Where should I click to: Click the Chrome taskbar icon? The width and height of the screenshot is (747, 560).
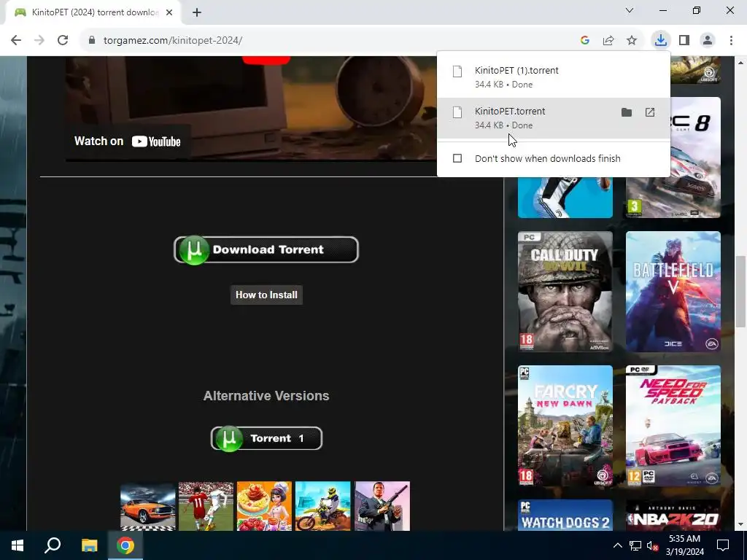(125, 545)
